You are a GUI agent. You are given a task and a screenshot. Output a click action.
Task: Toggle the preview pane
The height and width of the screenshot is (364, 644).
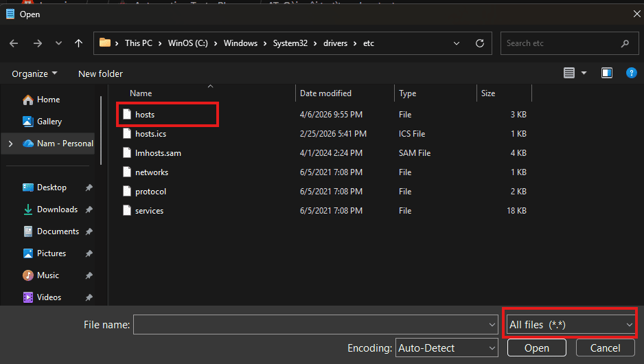(x=607, y=73)
